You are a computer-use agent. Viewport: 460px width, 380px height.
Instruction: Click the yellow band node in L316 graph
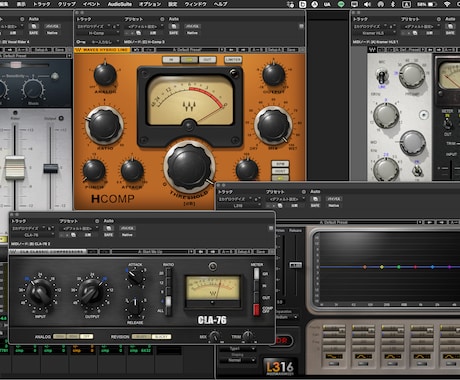tap(382, 267)
